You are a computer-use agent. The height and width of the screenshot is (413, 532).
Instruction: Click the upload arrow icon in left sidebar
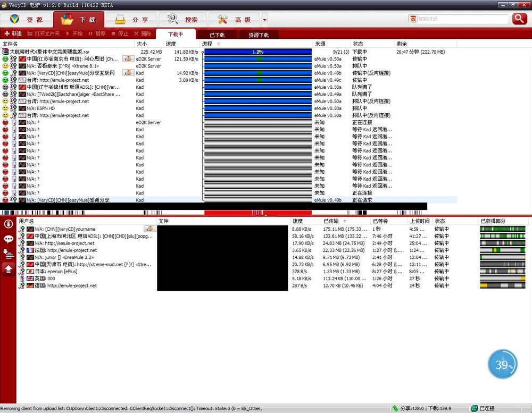tap(8, 269)
